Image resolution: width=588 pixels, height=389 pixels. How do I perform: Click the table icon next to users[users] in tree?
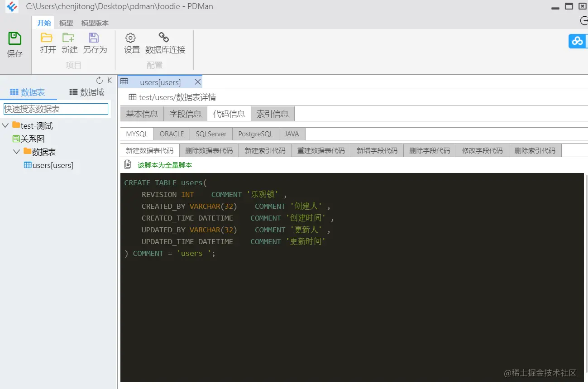pyautogui.click(x=28, y=165)
